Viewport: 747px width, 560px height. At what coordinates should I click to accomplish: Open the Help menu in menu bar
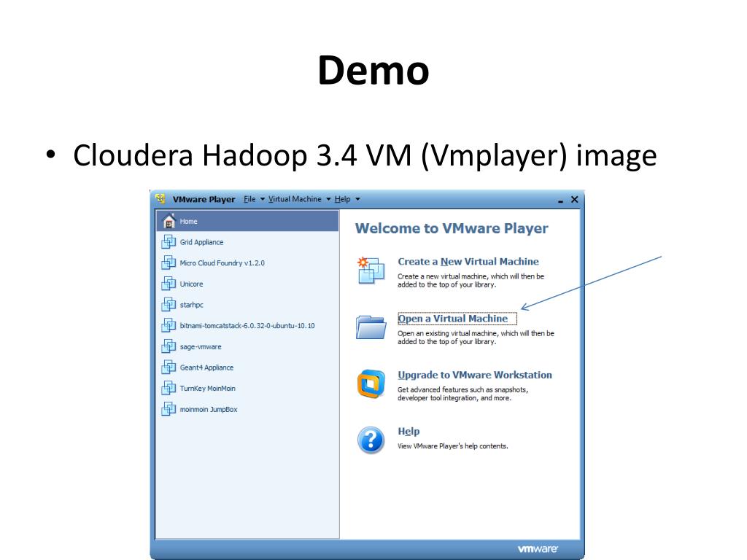(343, 199)
